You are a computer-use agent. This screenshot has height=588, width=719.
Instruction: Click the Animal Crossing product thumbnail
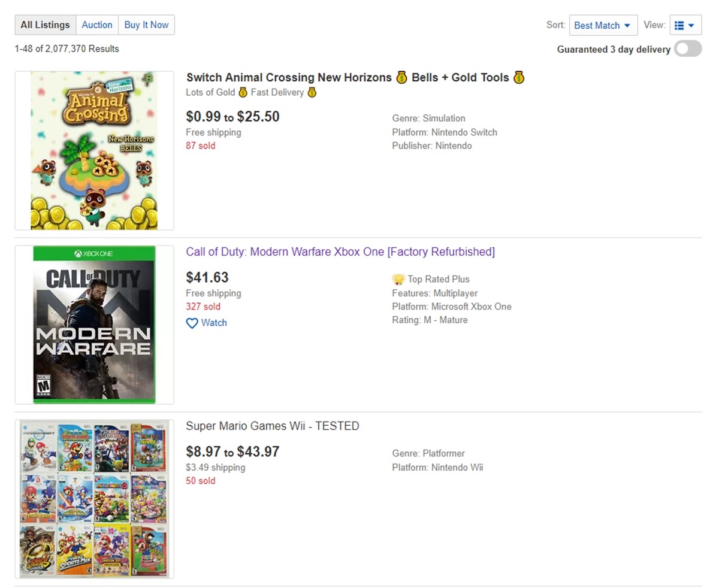pos(94,150)
